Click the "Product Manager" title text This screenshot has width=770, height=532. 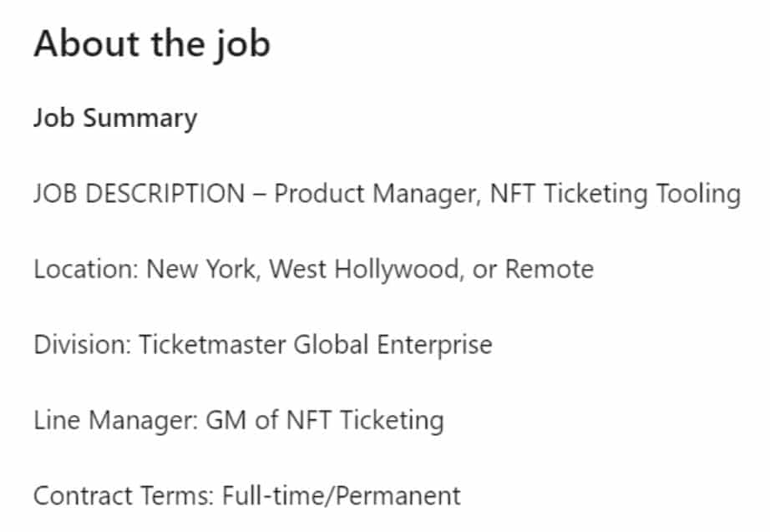point(375,195)
